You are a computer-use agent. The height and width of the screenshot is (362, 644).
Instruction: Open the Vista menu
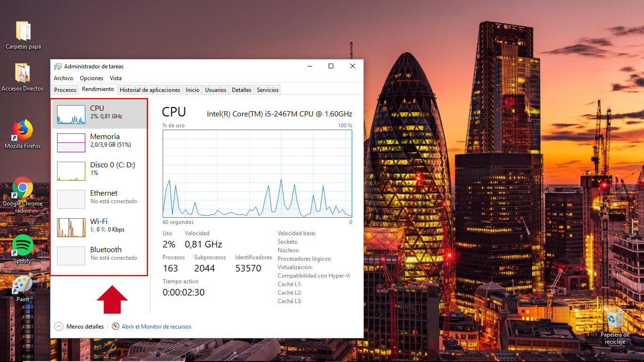point(116,78)
